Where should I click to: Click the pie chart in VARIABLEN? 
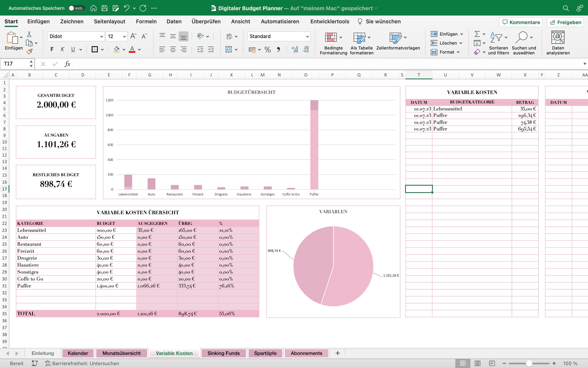[333, 266]
